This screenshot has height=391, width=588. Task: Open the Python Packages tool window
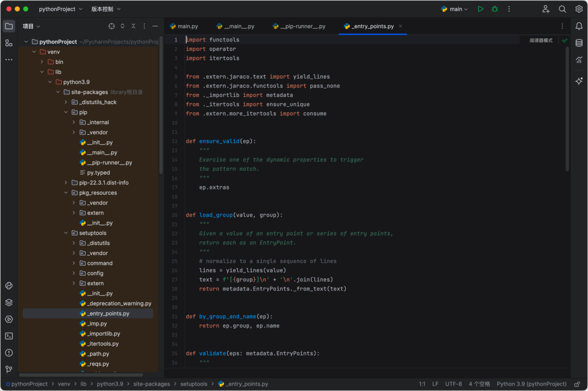pos(9,286)
